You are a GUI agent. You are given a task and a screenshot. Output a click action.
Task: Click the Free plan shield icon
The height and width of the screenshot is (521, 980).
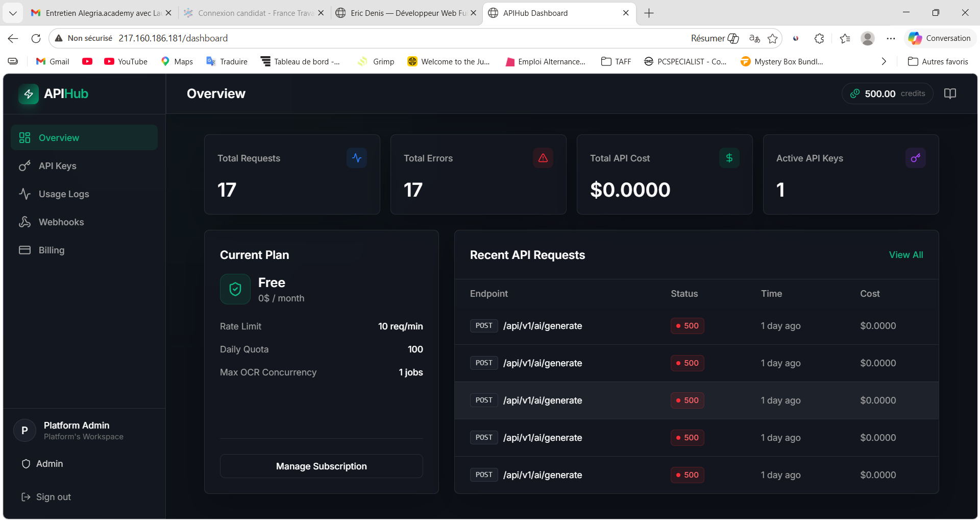235,289
